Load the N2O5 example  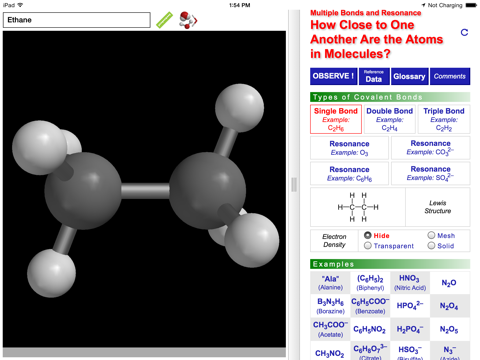(x=450, y=329)
